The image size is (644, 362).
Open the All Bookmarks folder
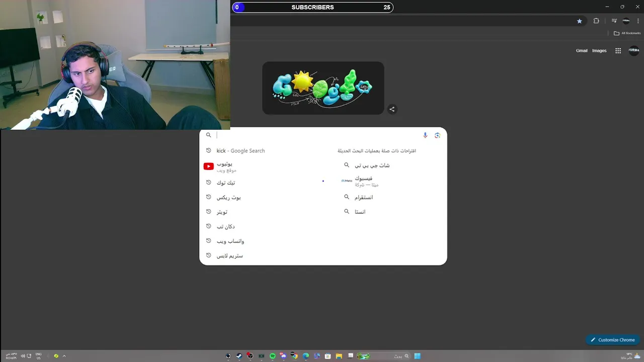click(x=627, y=33)
